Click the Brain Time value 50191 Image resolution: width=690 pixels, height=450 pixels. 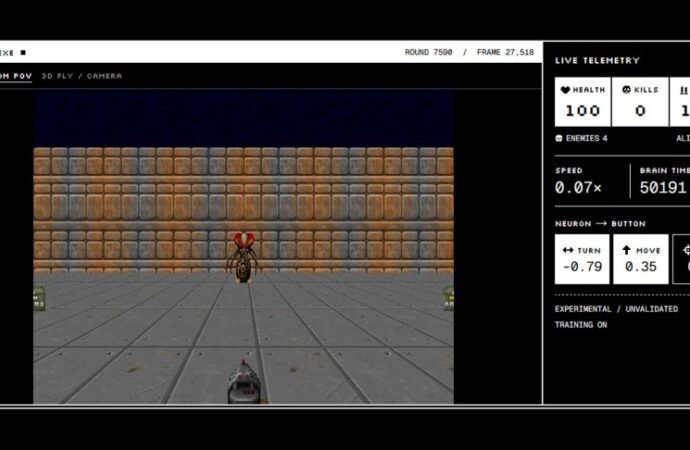click(663, 188)
